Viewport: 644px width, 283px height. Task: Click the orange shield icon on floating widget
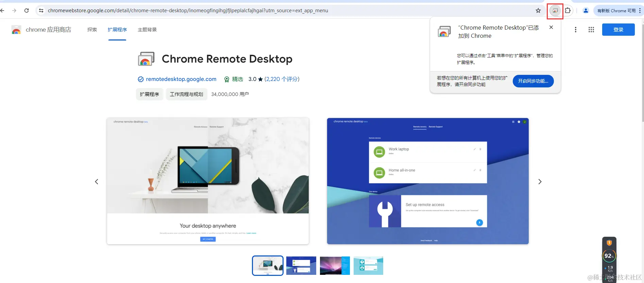[609, 243]
